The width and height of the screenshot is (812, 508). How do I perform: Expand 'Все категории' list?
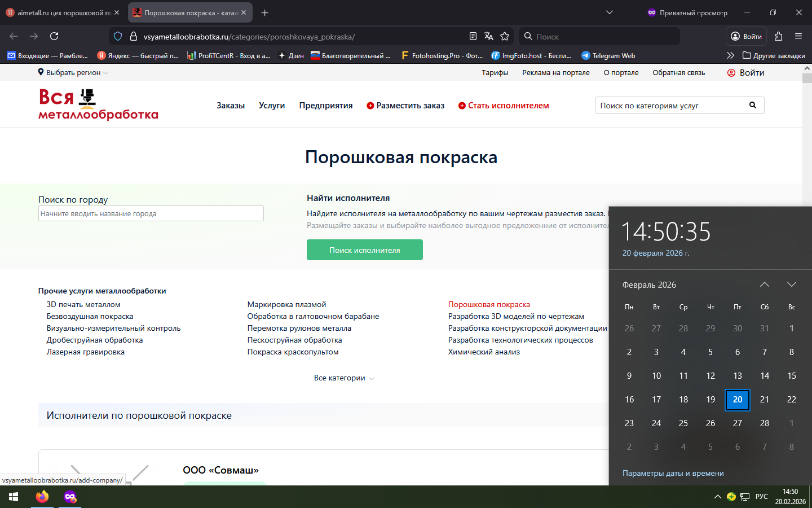tap(343, 378)
